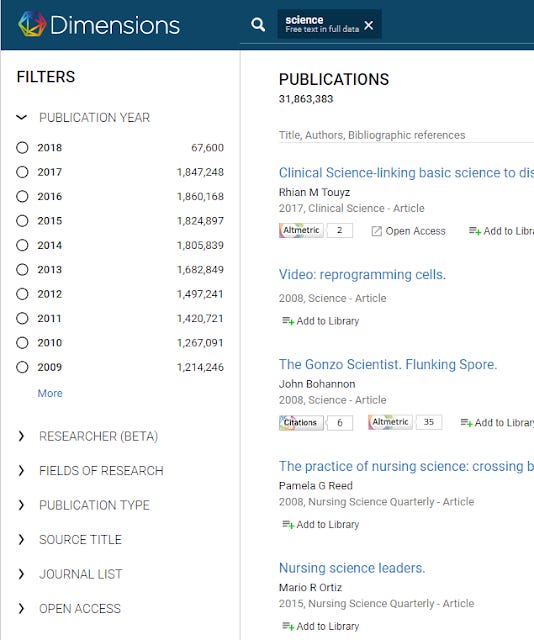Click the Dimensions logo icon

(32, 24)
